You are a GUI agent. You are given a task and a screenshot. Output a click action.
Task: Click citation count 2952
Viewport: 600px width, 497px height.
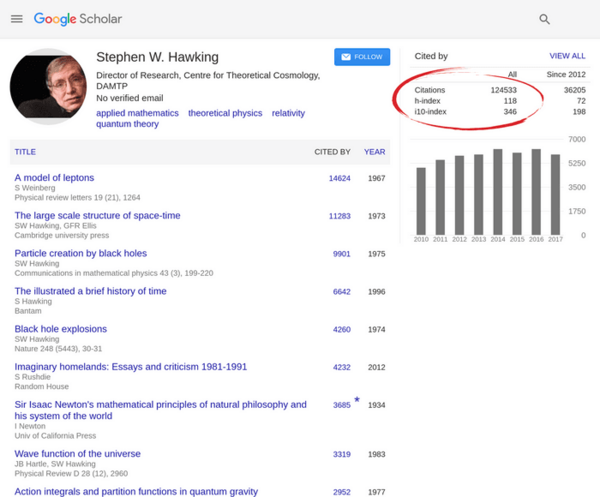pyautogui.click(x=341, y=492)
